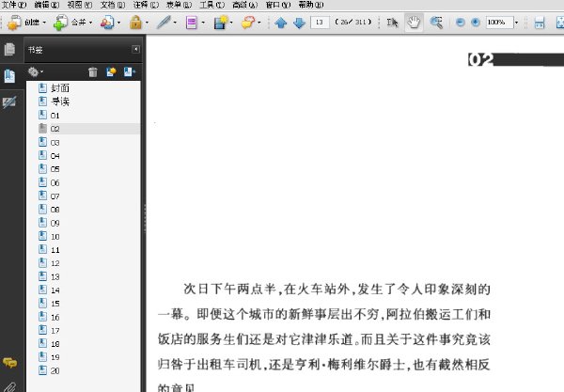Choose the Select text cursor tool
This screenshot has height=392, width=564.
pyautogui.click(x=392, y=23)
